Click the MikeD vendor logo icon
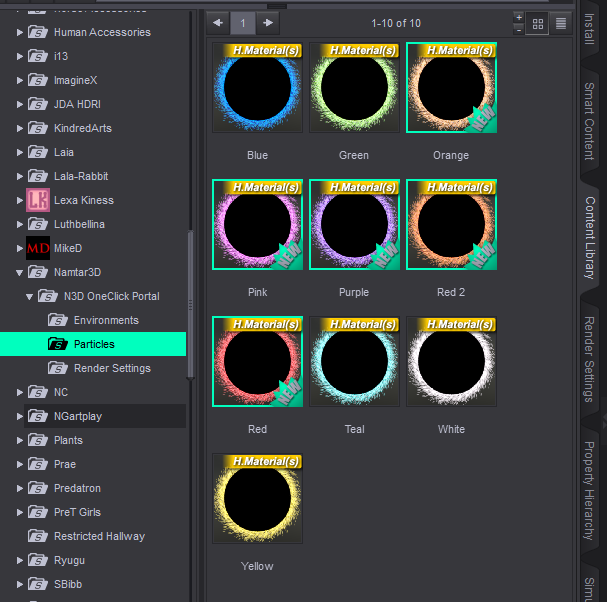 (x=38, y=248)
